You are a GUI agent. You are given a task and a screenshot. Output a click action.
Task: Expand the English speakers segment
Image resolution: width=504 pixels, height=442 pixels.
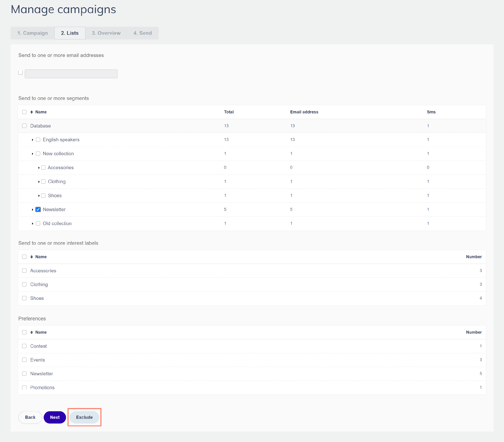coord(32,140)
